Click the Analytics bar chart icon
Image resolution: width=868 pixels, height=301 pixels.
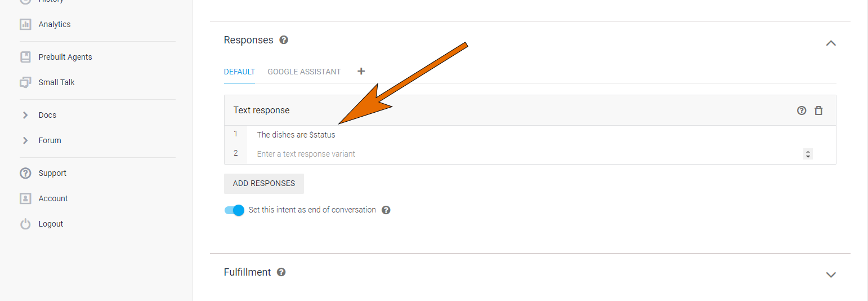pyautogui.click(x=25, y=24)
